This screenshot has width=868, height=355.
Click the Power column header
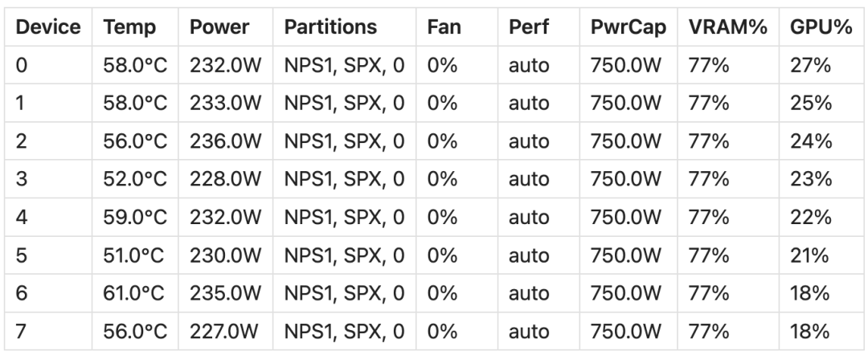pos(225,27)
